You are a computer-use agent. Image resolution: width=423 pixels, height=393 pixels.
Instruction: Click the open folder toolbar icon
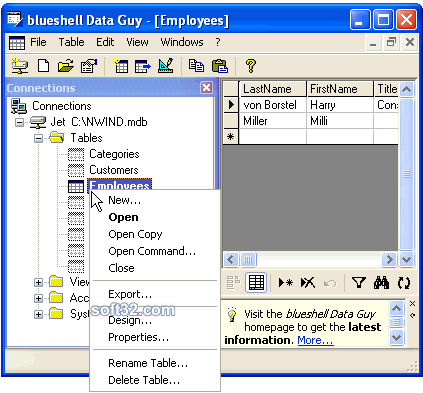(66, 66)
